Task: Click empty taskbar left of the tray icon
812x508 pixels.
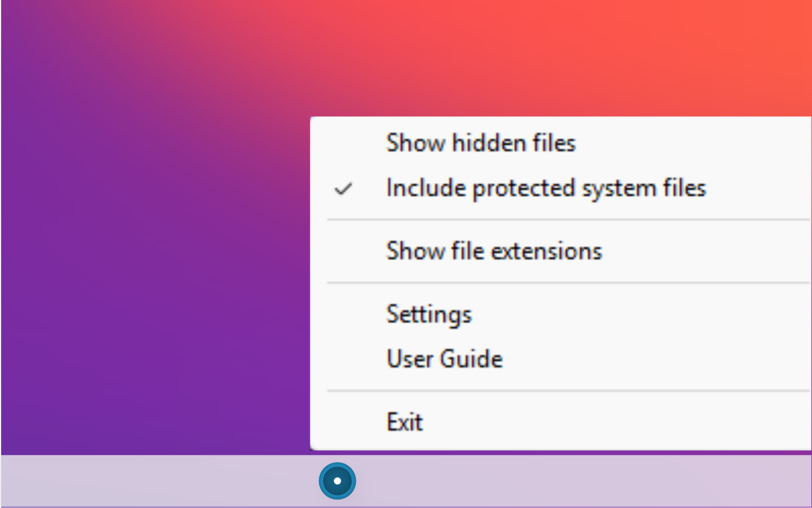Action: pos(158,481)
